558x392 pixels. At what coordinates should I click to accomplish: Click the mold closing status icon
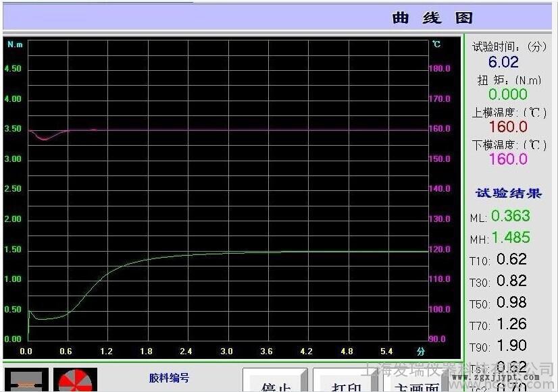(27, 380)
